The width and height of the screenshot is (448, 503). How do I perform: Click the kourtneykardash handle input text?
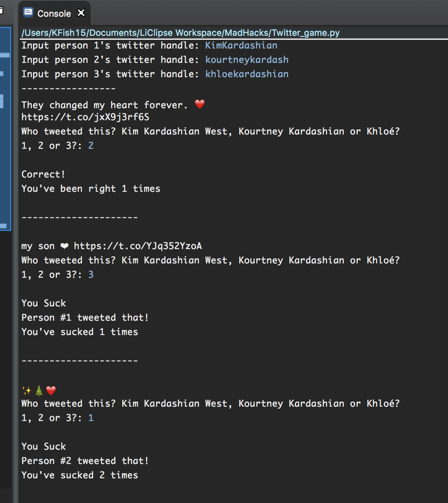(x=247, y=60)
